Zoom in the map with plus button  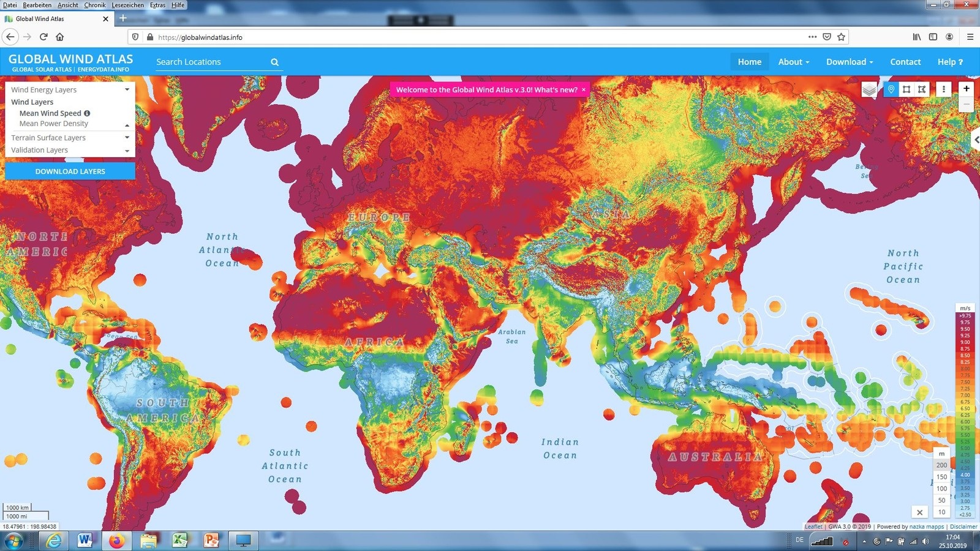pos(966,89)
